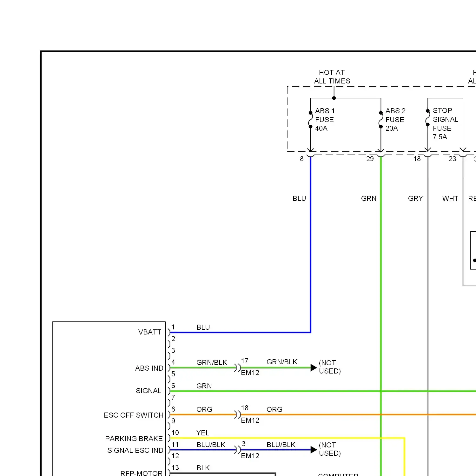Select BLU label on wire from ABS 1 fuse
Screen dimensions: 476x476
[x=299, y=199]
